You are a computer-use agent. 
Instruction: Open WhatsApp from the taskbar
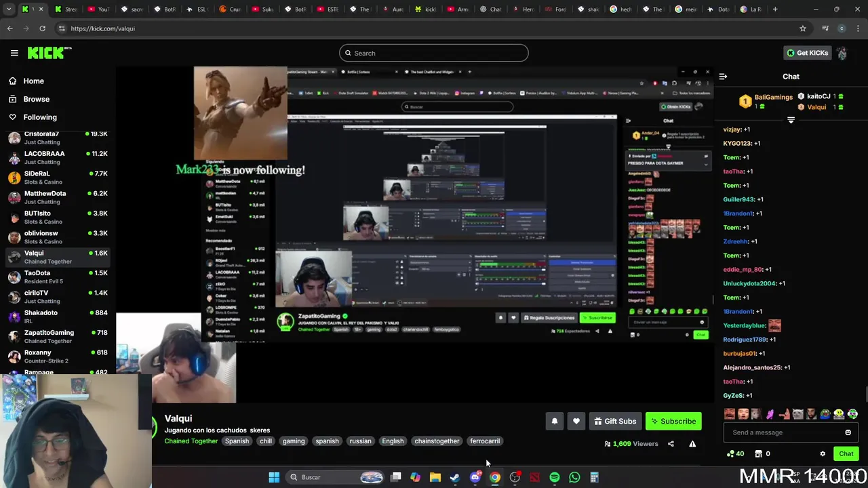tap(574, 477)
